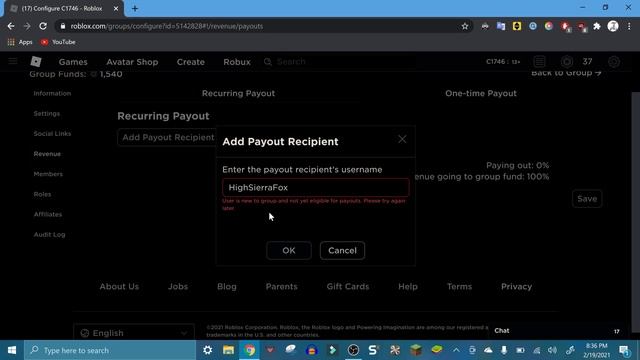The width and height of the screenshot is (640, 360).
Task: Open Help footer link
Action: click(x=408, y=287)
